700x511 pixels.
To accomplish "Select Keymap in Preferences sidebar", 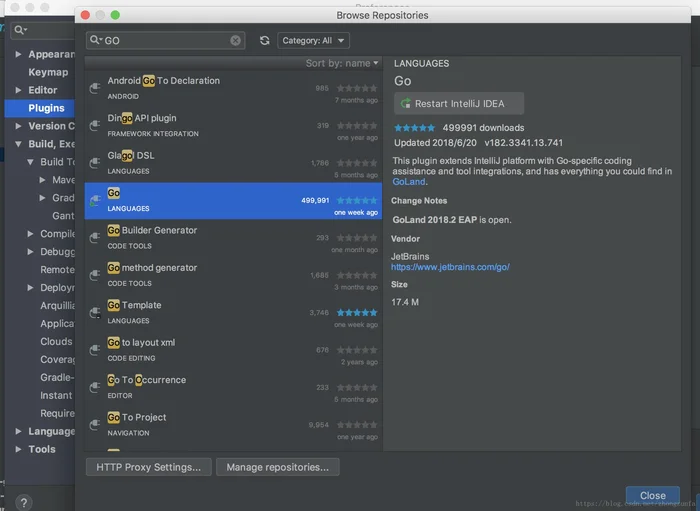I will click(48, 72).
